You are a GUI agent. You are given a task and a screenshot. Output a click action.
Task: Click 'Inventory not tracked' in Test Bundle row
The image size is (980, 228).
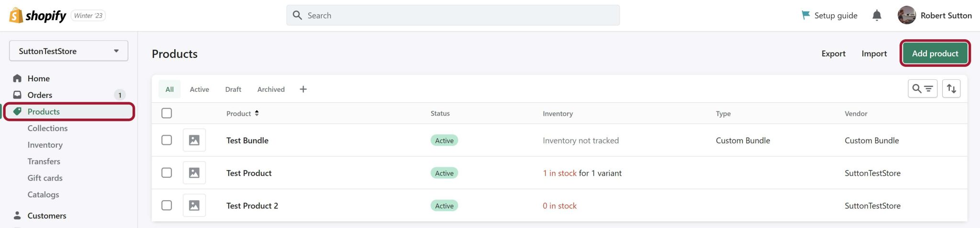(x=580, y=140)
